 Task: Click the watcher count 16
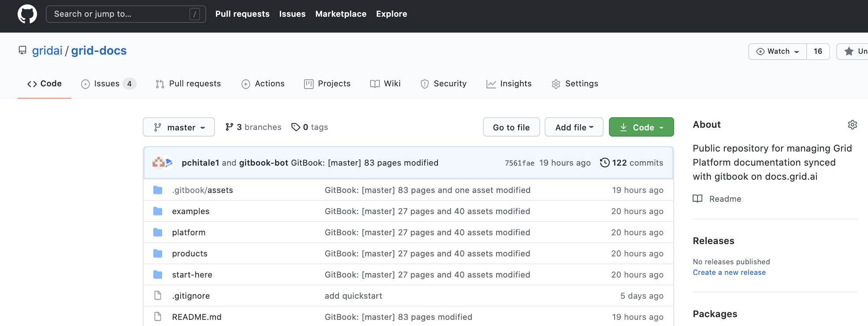[818, 52]
